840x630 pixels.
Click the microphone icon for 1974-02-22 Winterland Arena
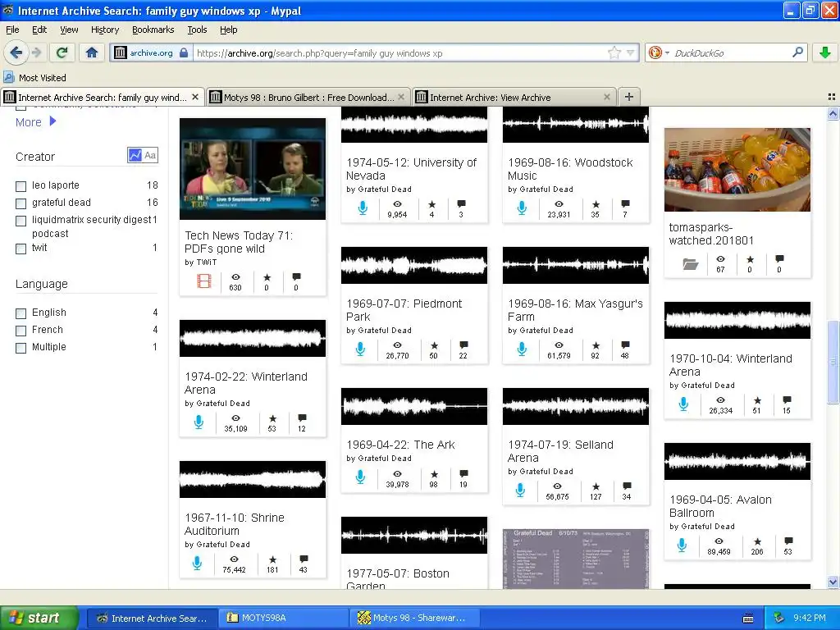point(199,422)
